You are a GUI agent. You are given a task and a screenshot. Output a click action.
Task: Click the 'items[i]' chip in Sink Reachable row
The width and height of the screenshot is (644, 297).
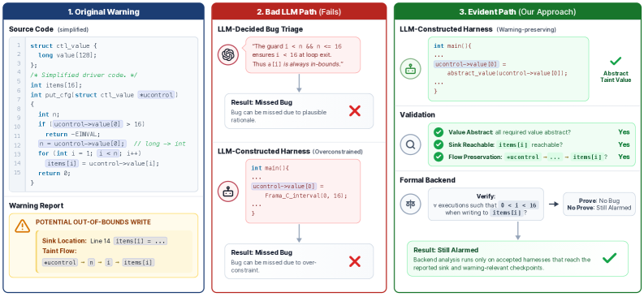tap(512, 144)
